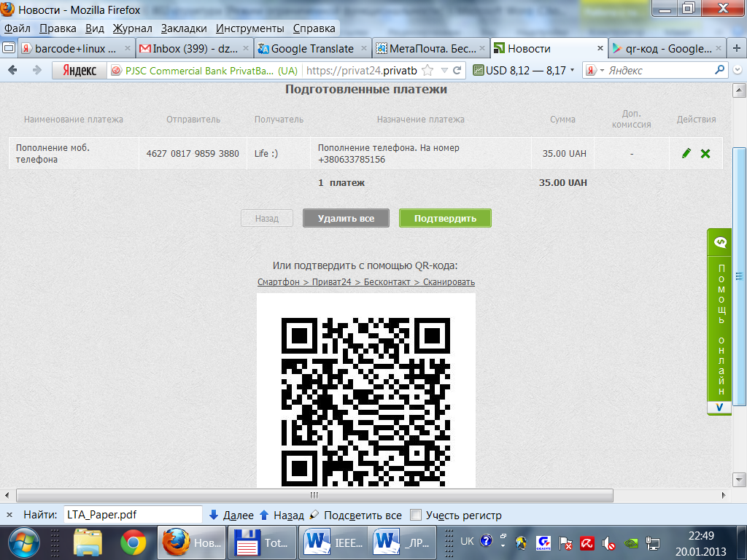
Task: Delete the payment with the green X icon
Action: pyautogui.click(x=705, y=153)
